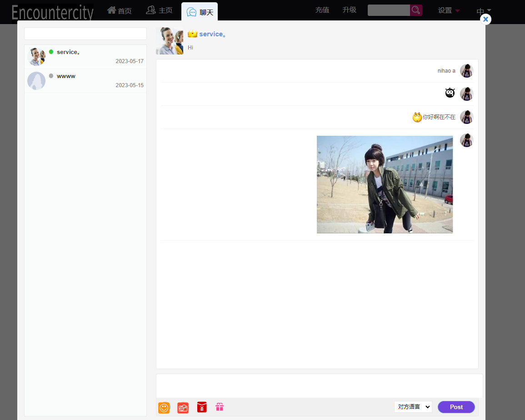The width and height of the screenshot is (525, 420).
Task: Expand the 对方语言 language dropdown
Action: pos(413,407)
